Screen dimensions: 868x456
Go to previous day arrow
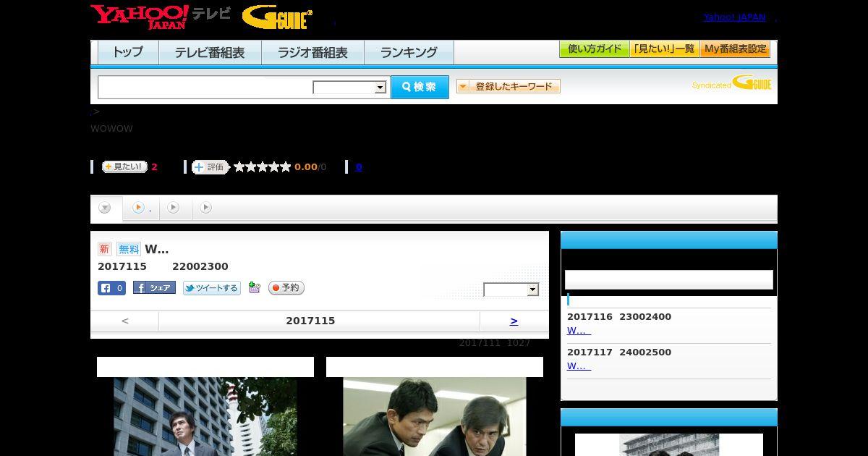pyautogui.click(x=125, y=321)
